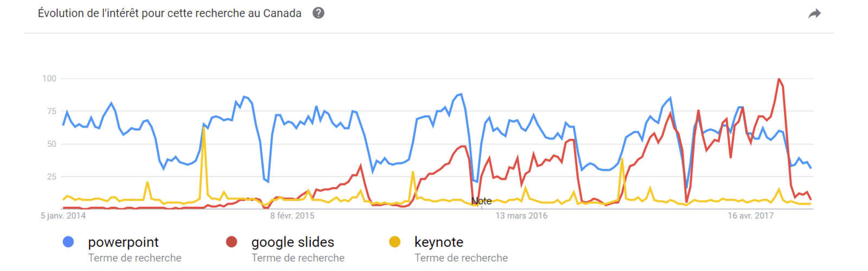The height and width of the screenshot is (271, 868).
Task: Click "Terme de recherche" under keynote
Action: click(x=461, y=258)
